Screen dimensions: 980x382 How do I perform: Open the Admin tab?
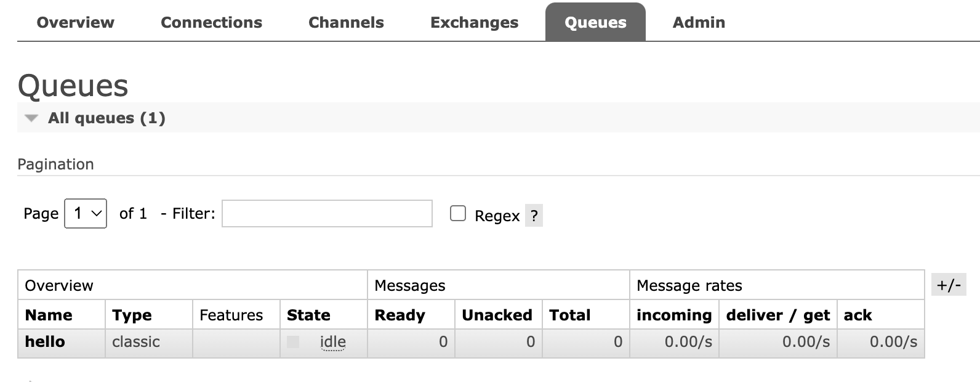point(699,23)
